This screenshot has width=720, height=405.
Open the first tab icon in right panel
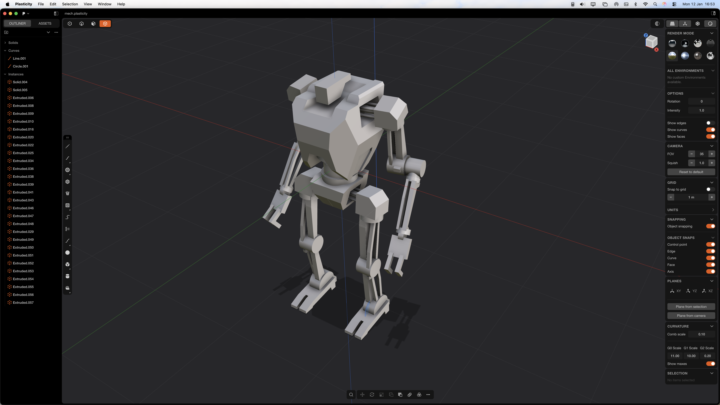(x=672, y=23)
